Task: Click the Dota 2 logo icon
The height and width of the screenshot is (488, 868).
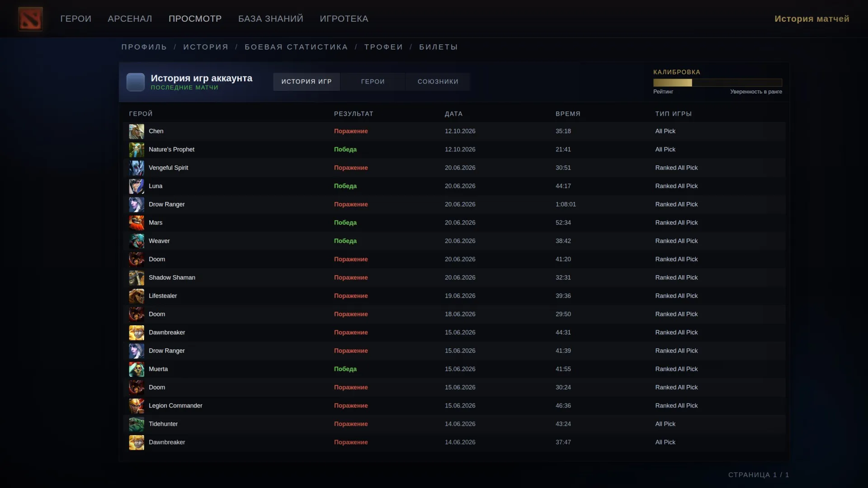Action: coord(30,19)
